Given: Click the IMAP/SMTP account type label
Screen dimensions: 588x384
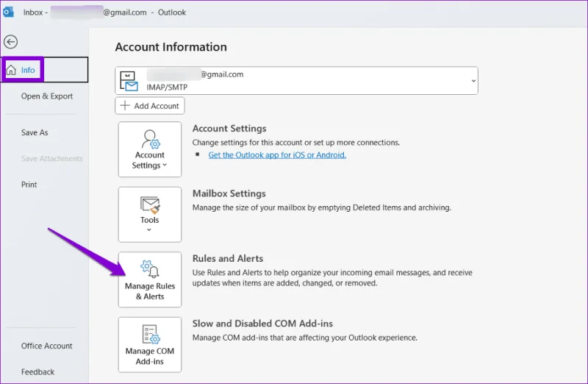Looking at the screenshot, I should 167,87.
